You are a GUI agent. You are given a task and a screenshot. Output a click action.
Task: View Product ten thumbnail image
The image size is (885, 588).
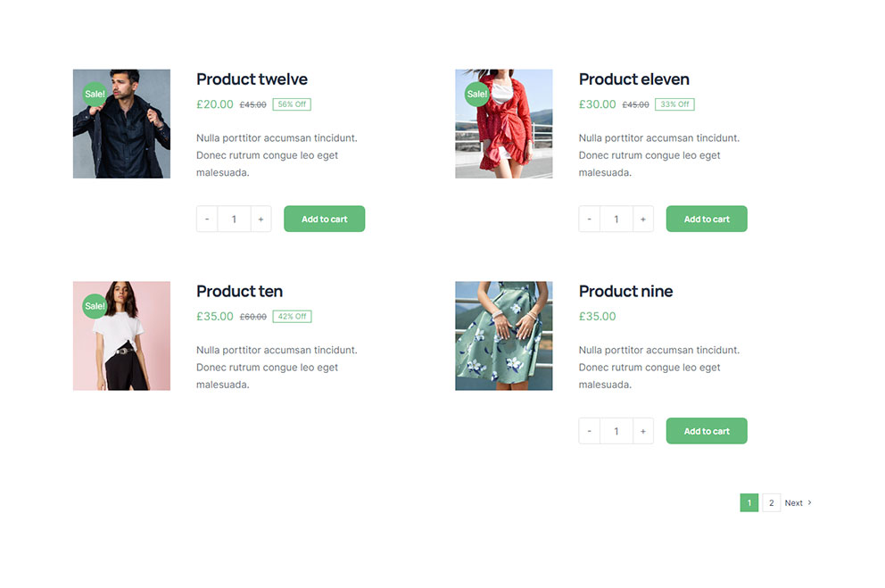(121, 336)
